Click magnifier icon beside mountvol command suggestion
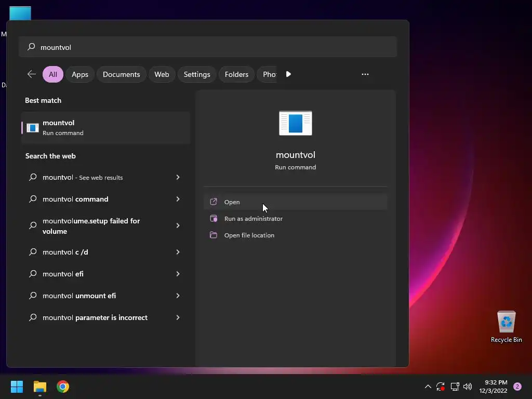This screenshot has width=532, height=399. click(x=33, y=199)
